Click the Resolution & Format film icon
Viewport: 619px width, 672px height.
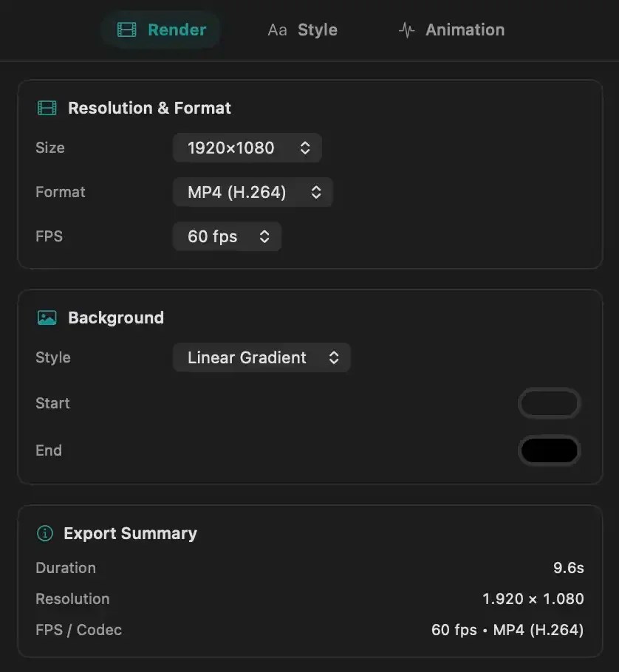(x=47, y=108)
